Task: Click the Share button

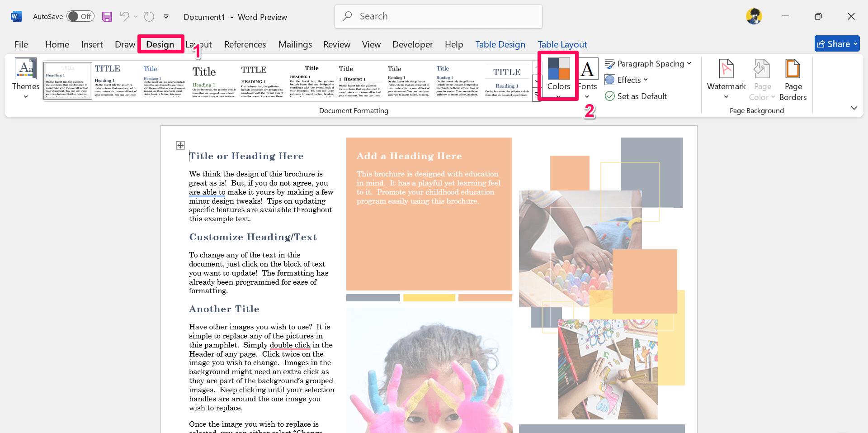Action: point(837,43)
